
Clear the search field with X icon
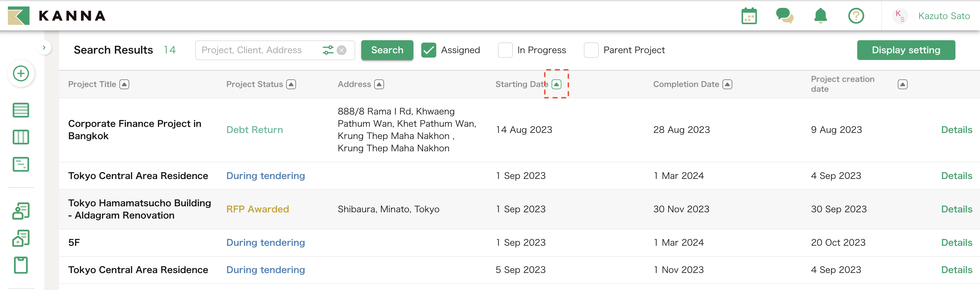click(x=342, y=50)
